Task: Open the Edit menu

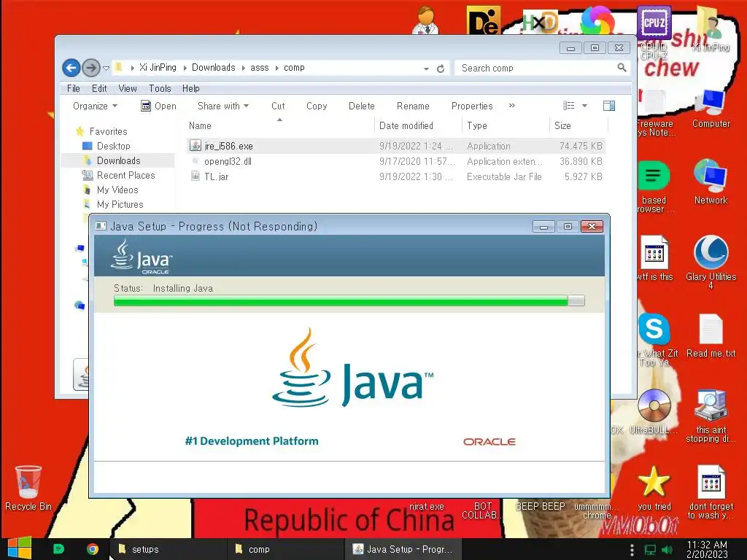Action: (99, 88)
